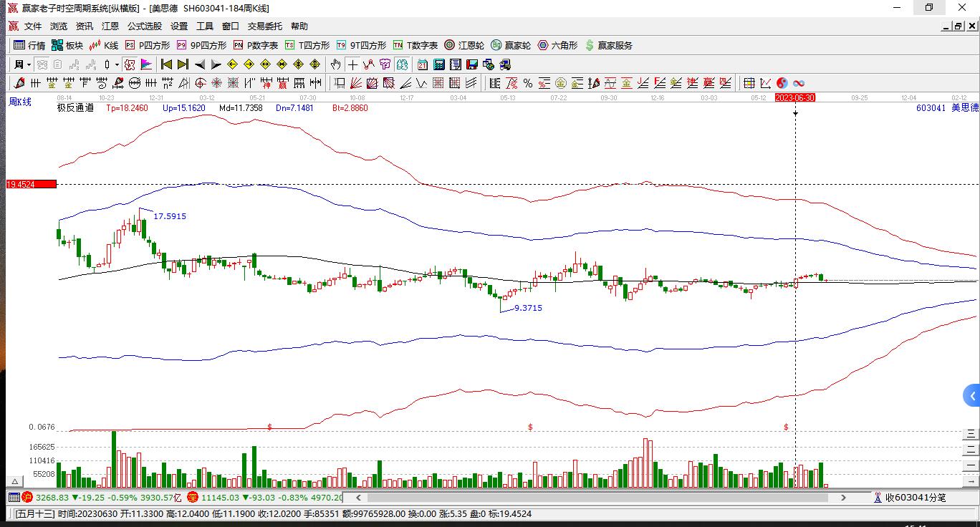
Task: Open the 公式选股 menu
Action: click(x=145, y=26)
